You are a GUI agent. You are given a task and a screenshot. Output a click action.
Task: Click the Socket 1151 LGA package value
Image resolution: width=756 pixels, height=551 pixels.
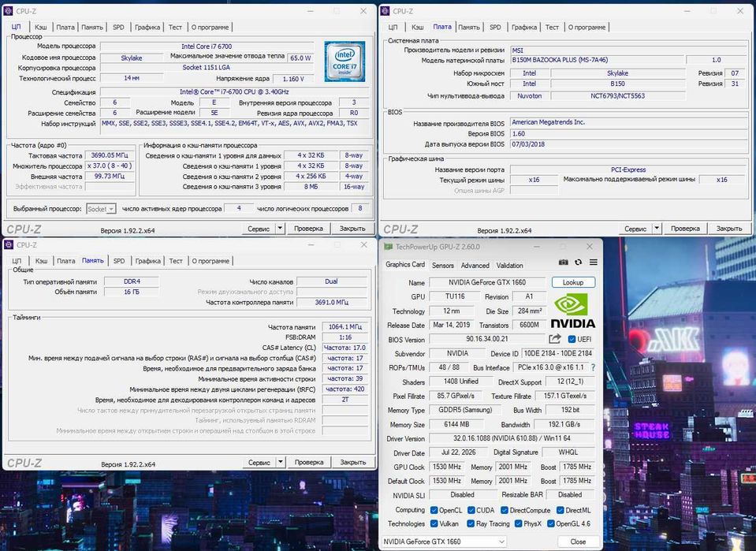[x=207, y=68]
